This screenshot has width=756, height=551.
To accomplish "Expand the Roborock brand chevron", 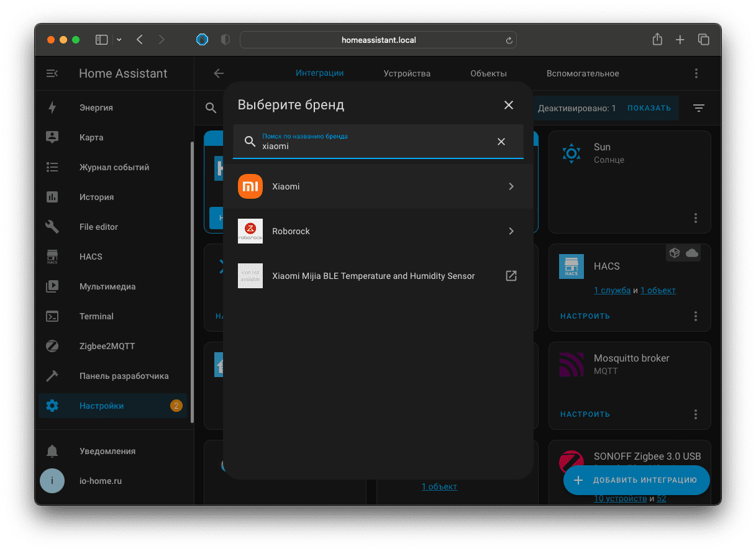I will 511,231.
